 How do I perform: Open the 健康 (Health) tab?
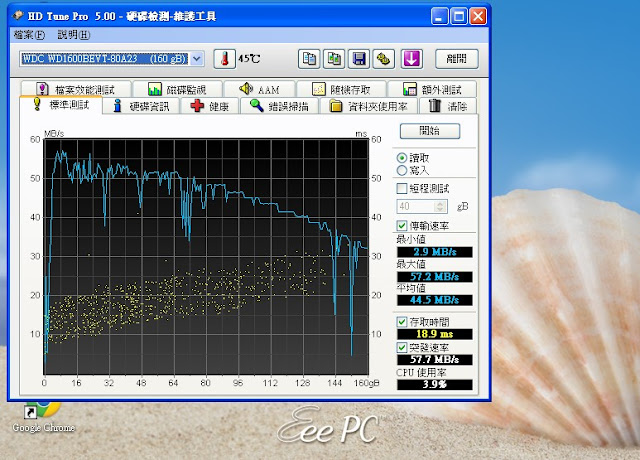tap(210, 106)
